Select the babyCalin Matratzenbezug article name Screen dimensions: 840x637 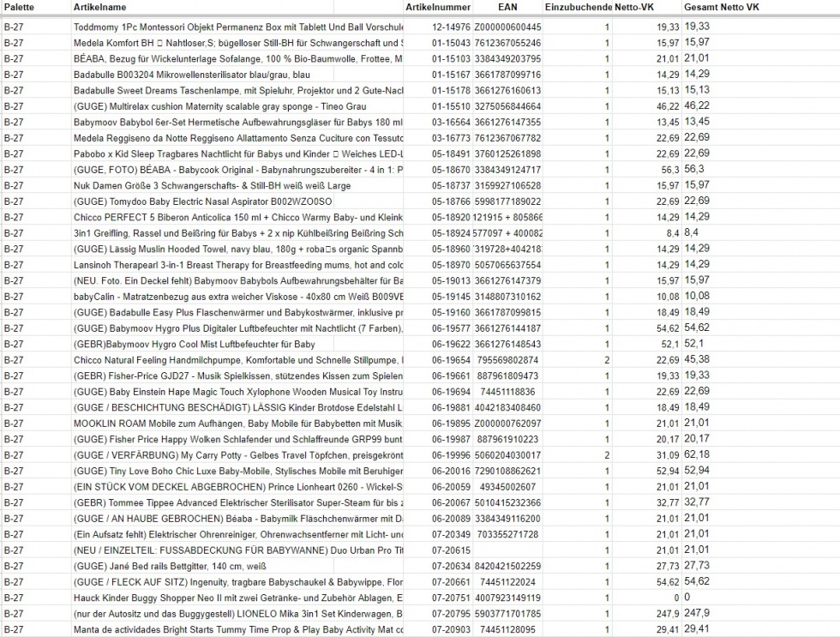tap(238, 297)
